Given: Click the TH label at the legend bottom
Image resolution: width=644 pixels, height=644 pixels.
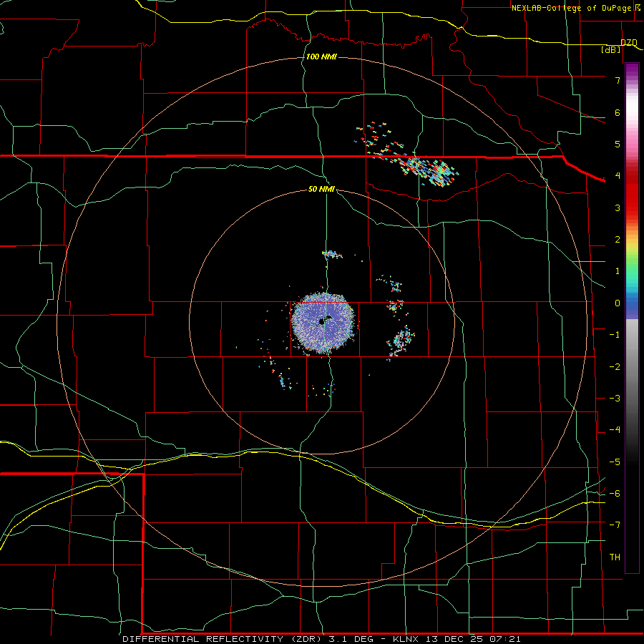Looking at the screenshot, I should pos(615,557).
